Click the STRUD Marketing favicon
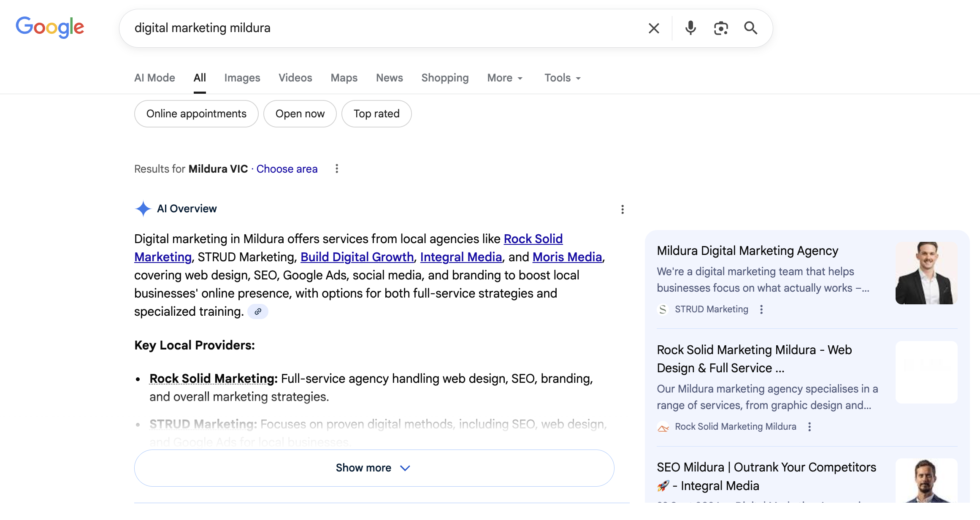The width and height of the screenshot is (980, 520). click(663, 309)
